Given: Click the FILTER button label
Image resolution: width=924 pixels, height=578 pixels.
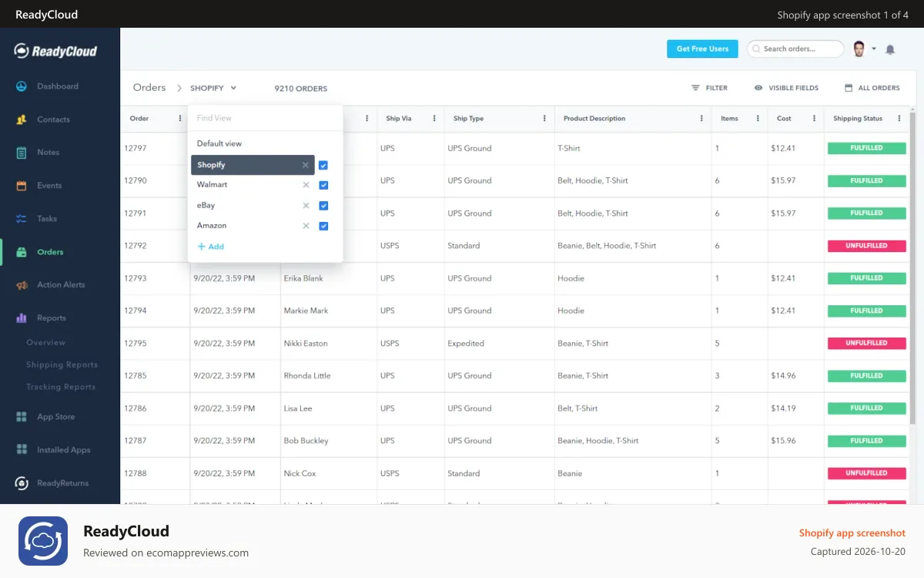Looking at the screenshot, I should click(x=717, y=88).
